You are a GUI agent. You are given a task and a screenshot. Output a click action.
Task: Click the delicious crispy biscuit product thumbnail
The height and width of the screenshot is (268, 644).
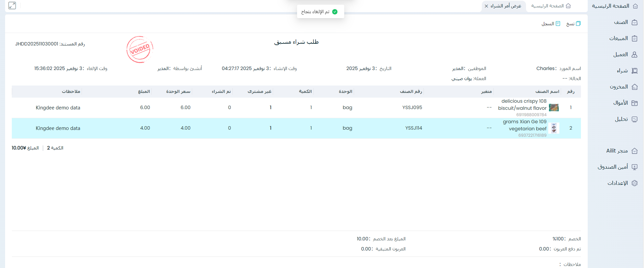pyautogui.click(x=554, y=108)
